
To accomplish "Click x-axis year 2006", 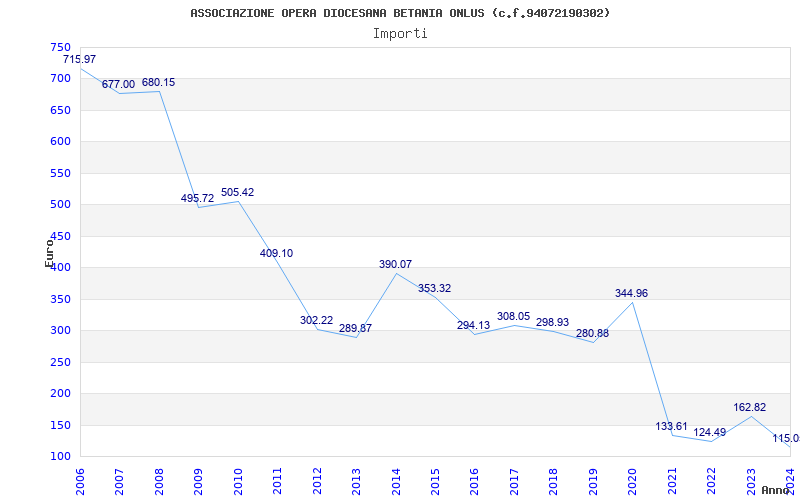I will click(x=80, y=482).
